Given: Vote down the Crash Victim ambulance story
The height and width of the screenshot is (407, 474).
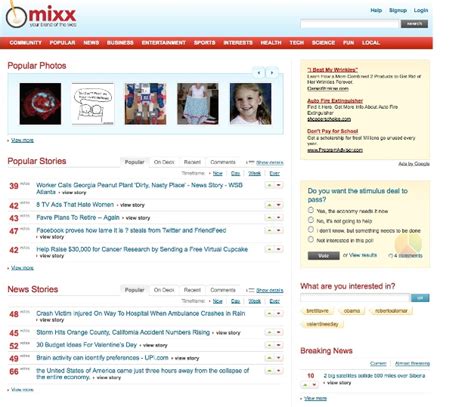Looking at the screenshot, I should click(x=279, y=313).
